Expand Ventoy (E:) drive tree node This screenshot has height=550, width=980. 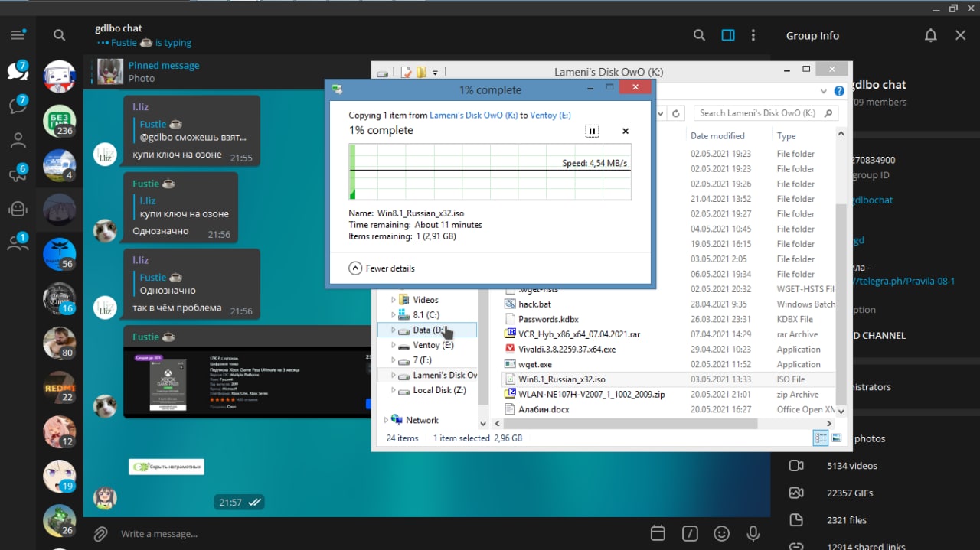click(x=394, y=345)
